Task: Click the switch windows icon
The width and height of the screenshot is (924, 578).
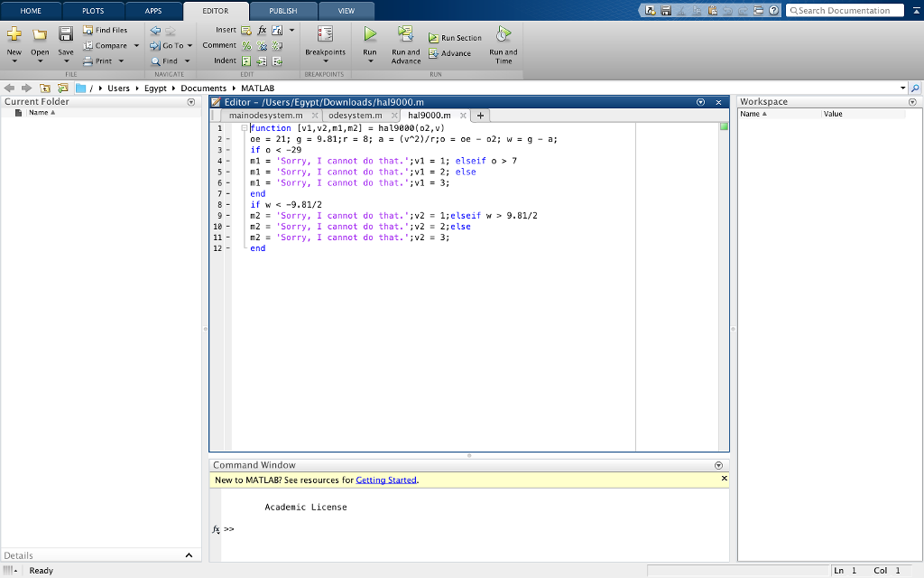Action: point(758,10)
